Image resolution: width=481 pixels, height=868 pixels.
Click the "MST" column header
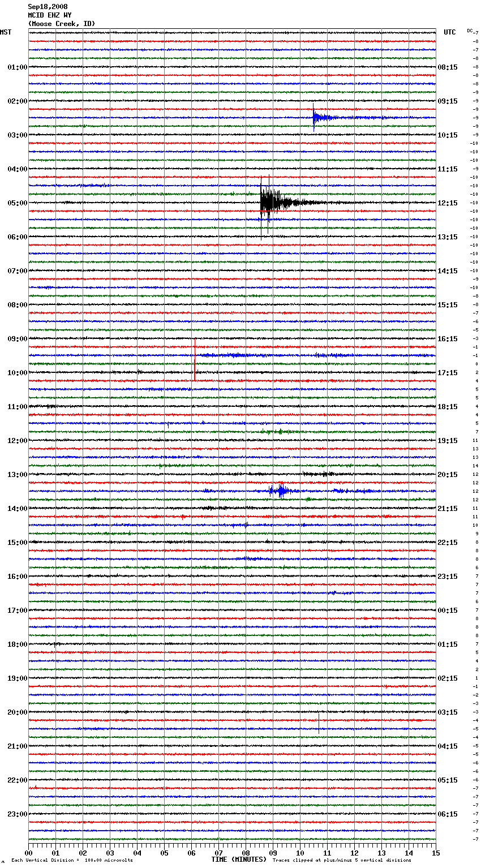pos(6,32)
